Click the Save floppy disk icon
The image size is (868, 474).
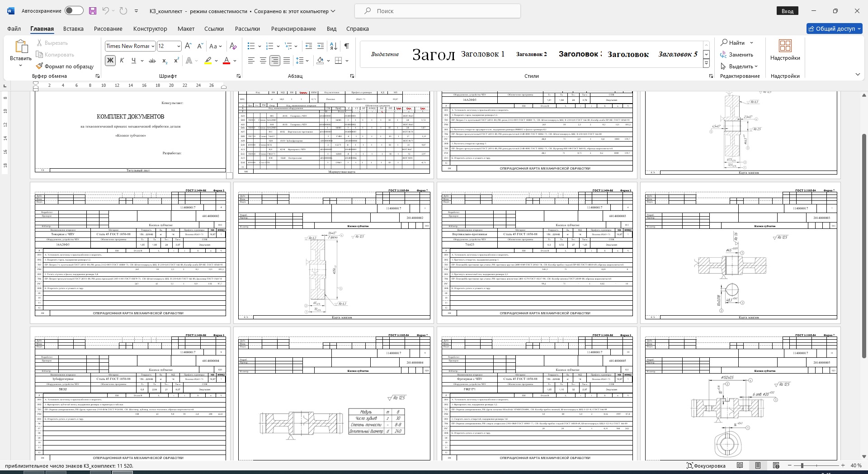click(x=93, y=11)
